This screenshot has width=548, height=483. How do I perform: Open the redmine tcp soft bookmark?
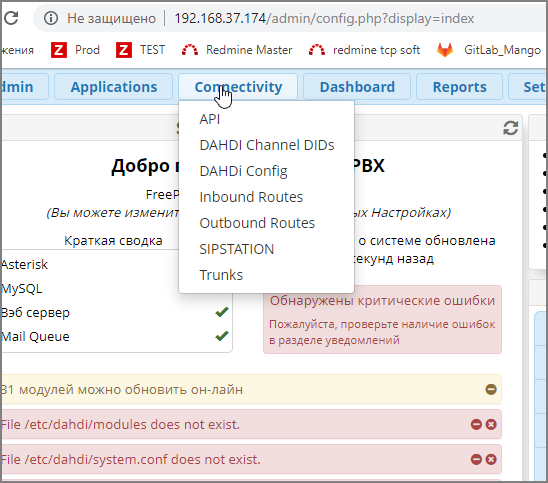[364, 50]
